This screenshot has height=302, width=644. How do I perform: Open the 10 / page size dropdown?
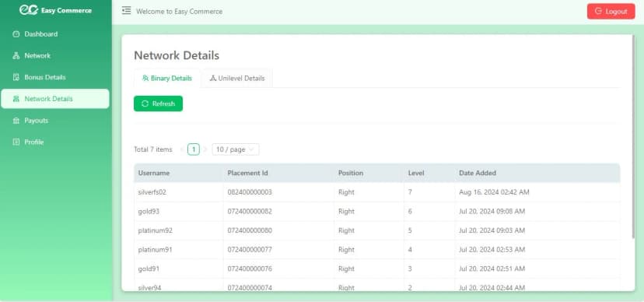[236, 149]
